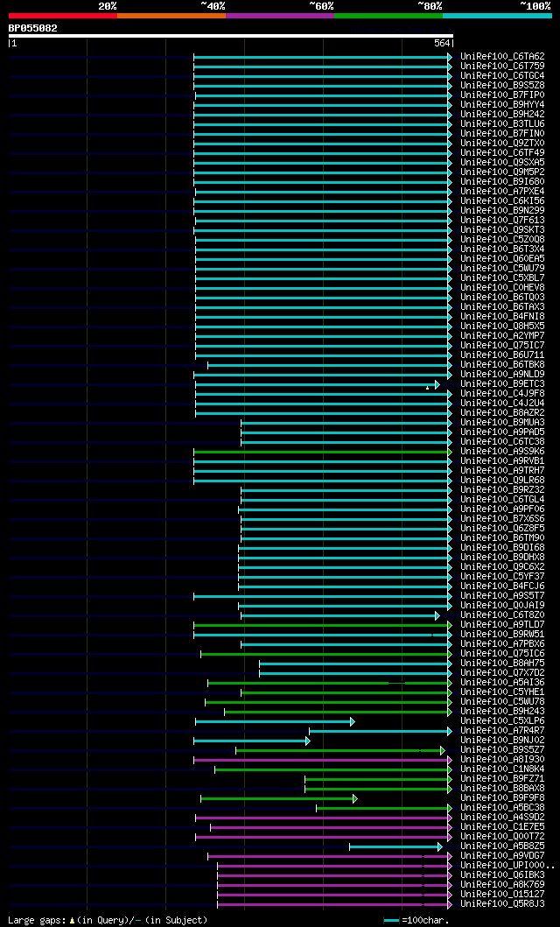Open hit UniRef100_C1N8K4

(503, 769)
